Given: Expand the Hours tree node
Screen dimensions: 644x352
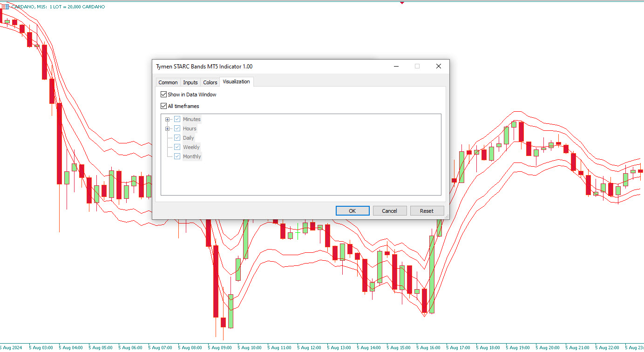Looking at the screenshot, I should click(168, 129).
